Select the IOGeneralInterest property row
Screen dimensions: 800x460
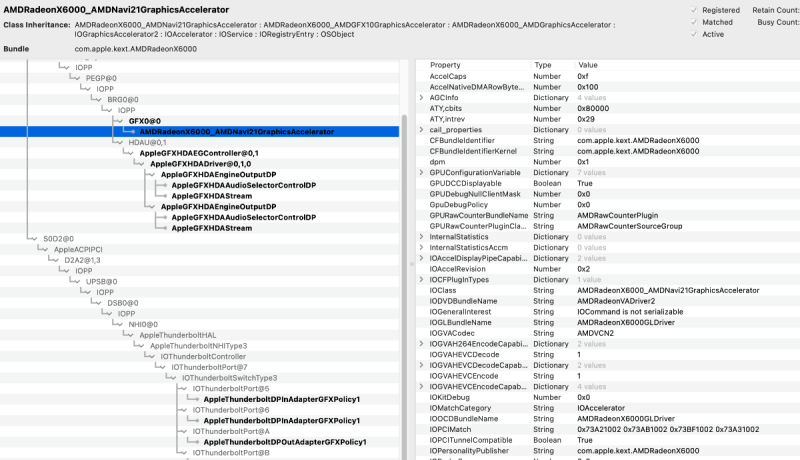(x=608, y=312)
